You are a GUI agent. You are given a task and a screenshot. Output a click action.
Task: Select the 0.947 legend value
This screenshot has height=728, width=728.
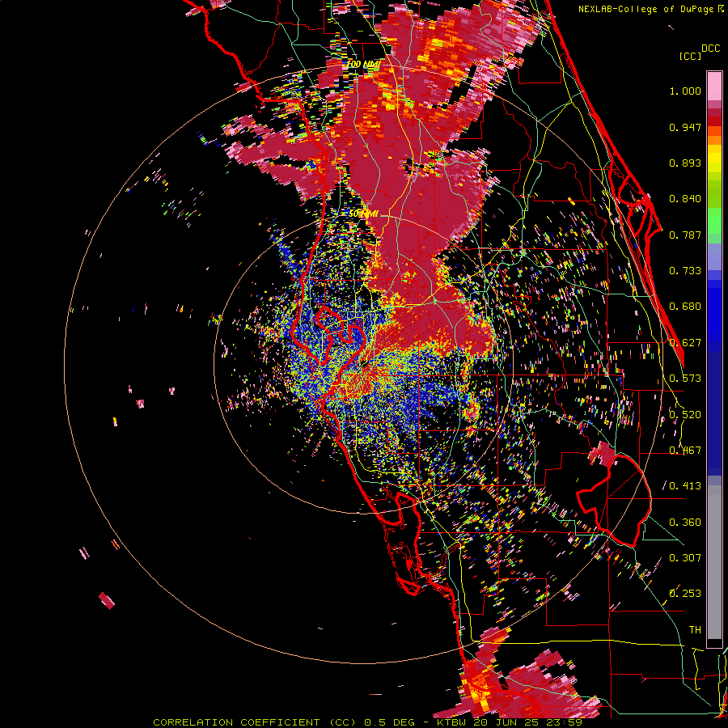(x=685, y=127)
